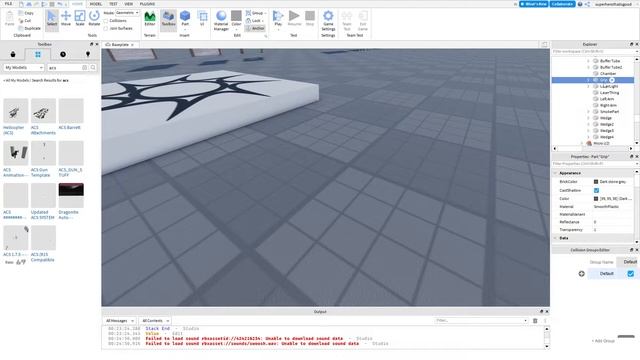640x360 pixels.
Task: Switch to the TEST ribbon tab
Action: pyautogui.click(x=113, y=4)
